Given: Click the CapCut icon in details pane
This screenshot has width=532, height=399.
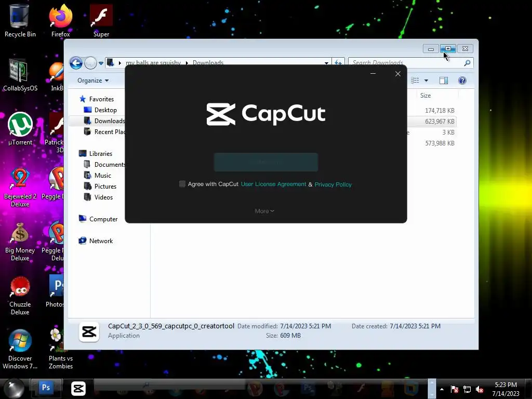Looking at the screenshot, I should 89,331.
